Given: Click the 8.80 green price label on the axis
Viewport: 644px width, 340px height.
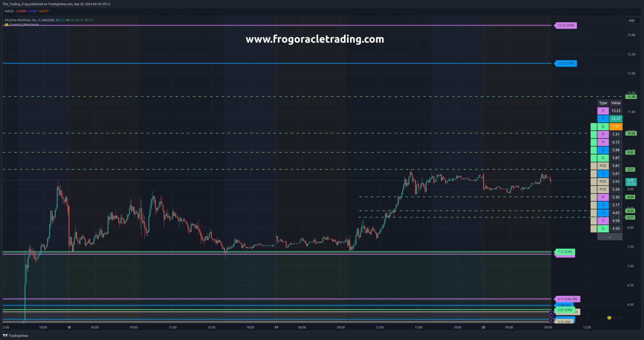Looking at the screenshot, I should point(630,197).
